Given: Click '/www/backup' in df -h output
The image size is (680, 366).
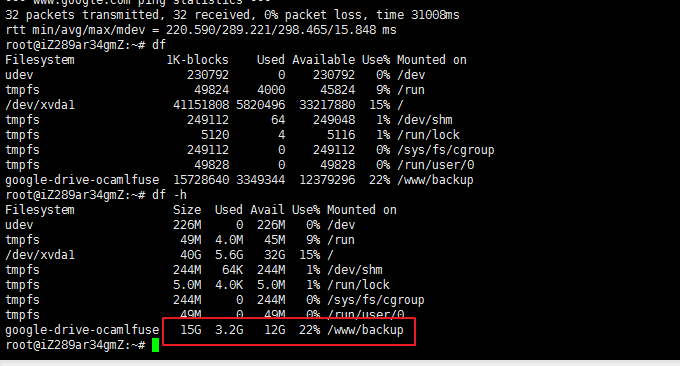Looking at the screenshot, I should click(x=365, y=330).
